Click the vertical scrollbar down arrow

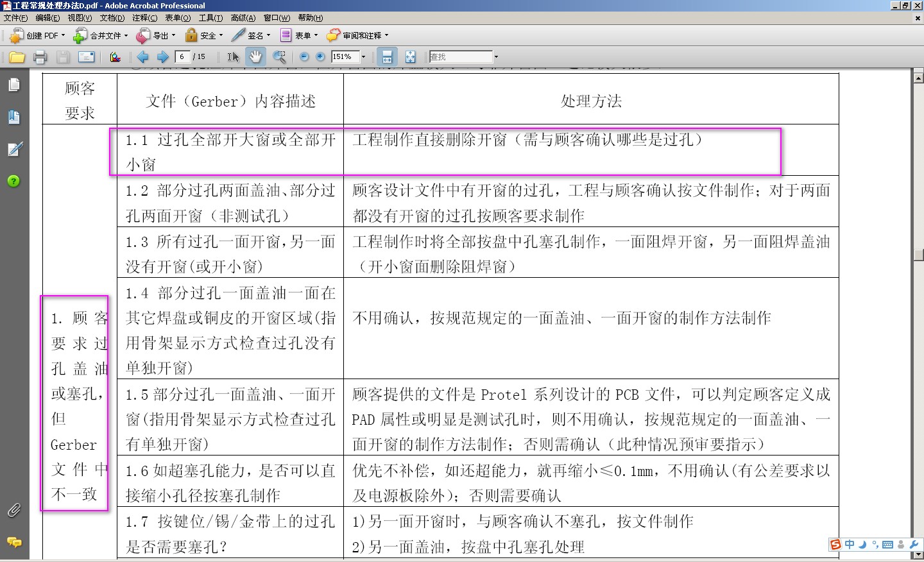[x=918, y=554]
